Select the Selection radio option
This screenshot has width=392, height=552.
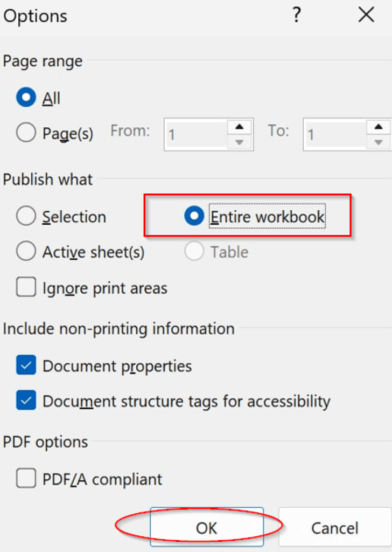26,216
